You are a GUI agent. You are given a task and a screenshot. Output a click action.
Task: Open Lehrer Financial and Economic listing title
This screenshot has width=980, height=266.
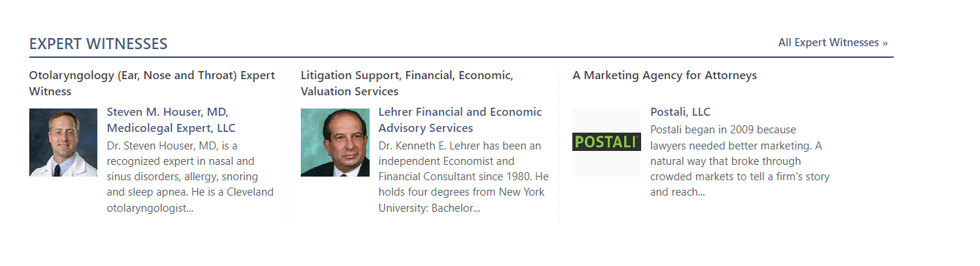(460, 120)
